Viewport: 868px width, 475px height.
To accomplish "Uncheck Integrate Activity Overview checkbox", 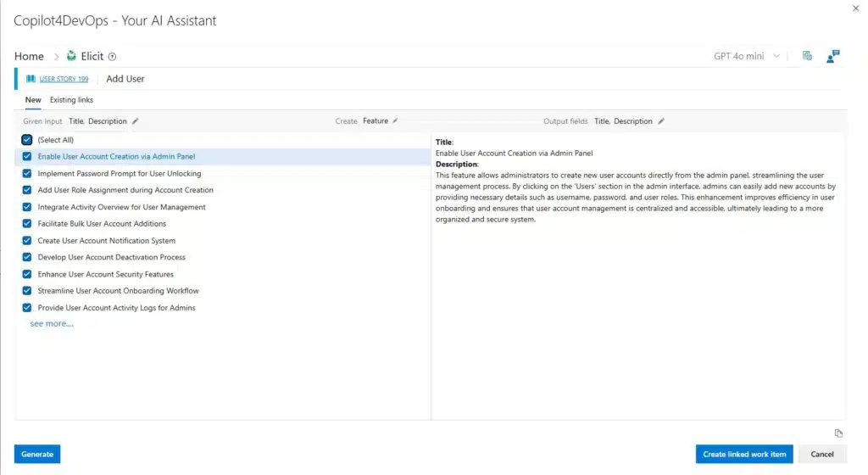I will 27,207.
